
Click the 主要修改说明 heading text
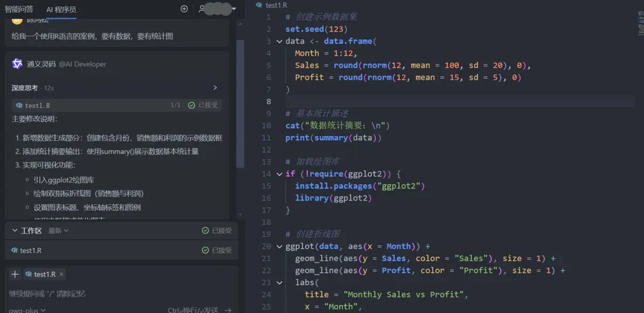coord(35,119)
